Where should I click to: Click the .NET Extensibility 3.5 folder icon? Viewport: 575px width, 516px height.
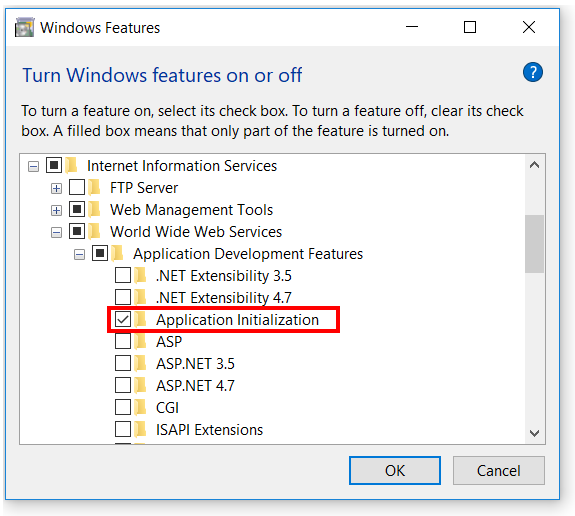[x=140, y=275]
